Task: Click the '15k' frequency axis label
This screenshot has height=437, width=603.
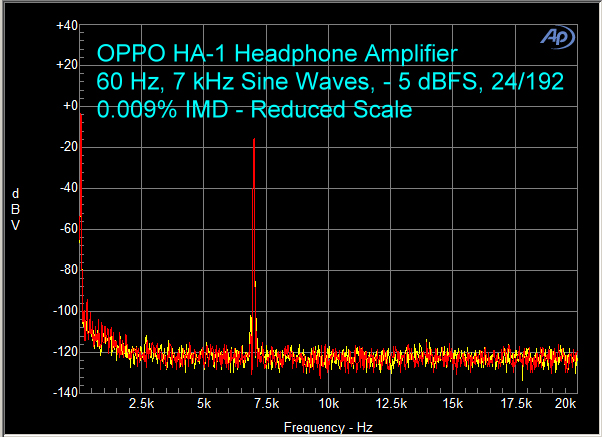Action: pyautogui.click(x=453, y=404)
